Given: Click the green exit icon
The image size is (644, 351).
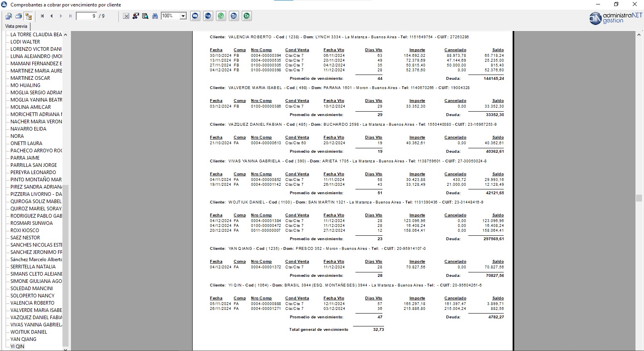Looking at the screenshot, I should pyautogui.click(x=247, y=16).
